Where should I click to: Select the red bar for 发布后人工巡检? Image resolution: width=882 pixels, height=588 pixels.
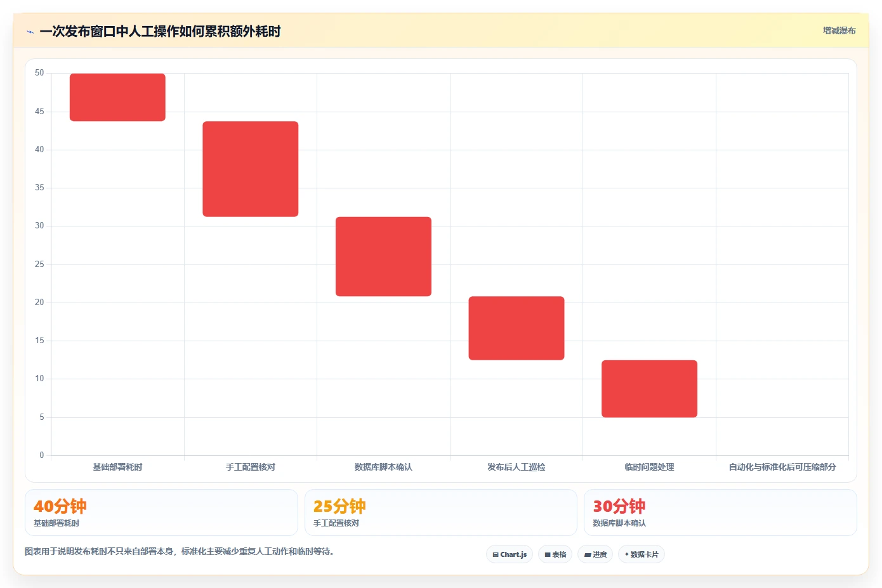[517, 328]
